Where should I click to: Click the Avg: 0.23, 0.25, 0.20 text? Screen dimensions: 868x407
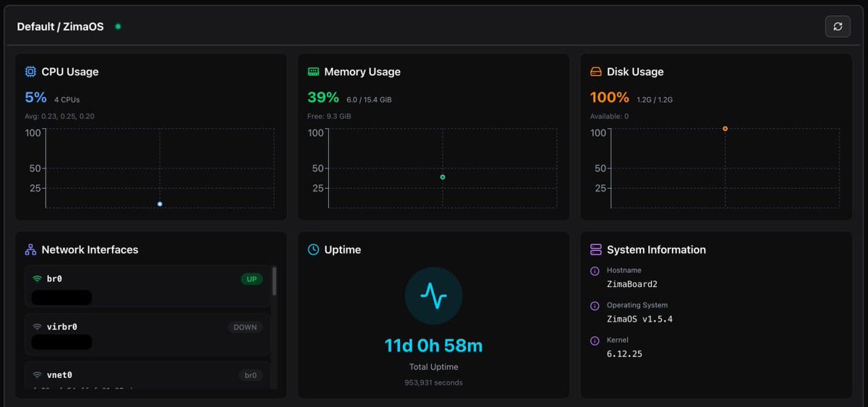59,116
